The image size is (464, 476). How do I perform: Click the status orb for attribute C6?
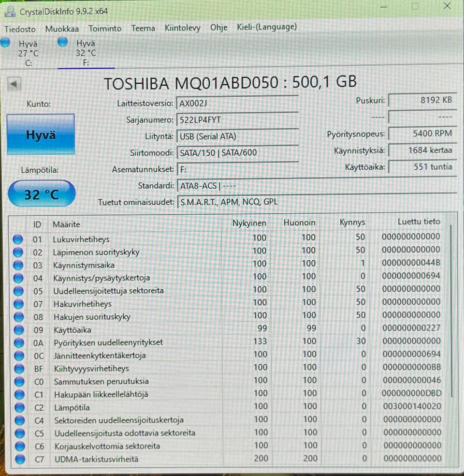(20, 446)
